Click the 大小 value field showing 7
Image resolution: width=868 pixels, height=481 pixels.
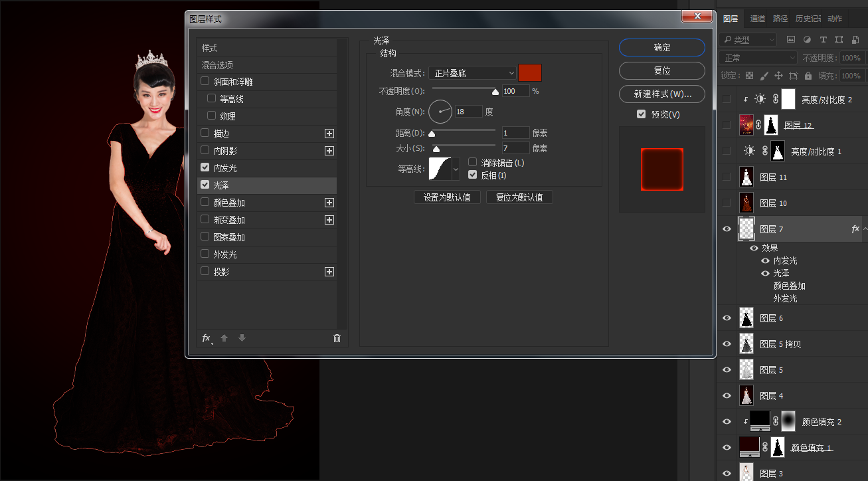pos(516,148)
